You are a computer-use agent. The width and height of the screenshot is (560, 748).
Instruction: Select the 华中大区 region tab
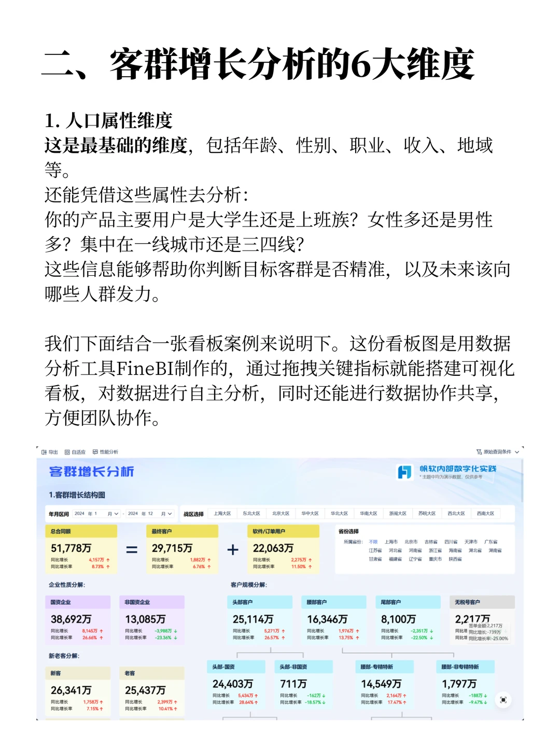coord(310,514)
